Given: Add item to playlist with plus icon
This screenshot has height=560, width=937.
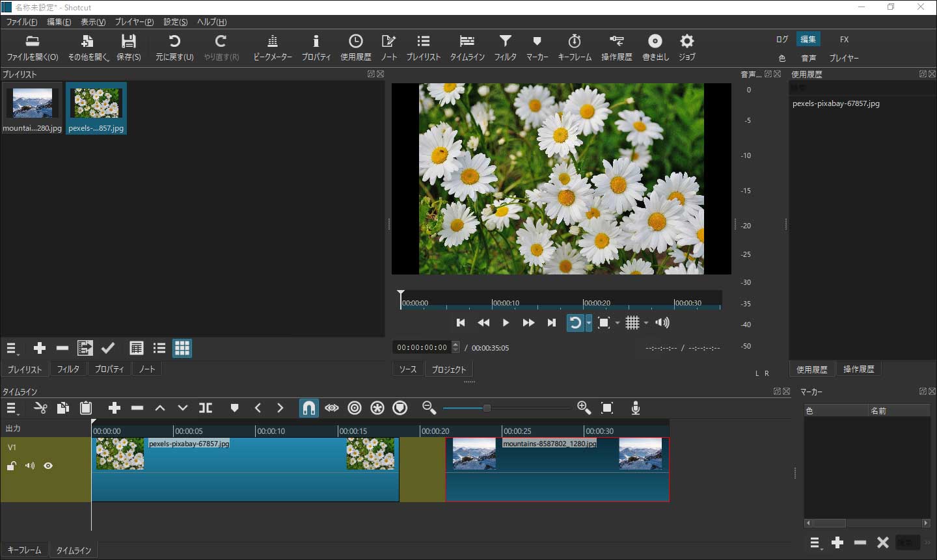Looking at the screenshot, I should [40, 348].
